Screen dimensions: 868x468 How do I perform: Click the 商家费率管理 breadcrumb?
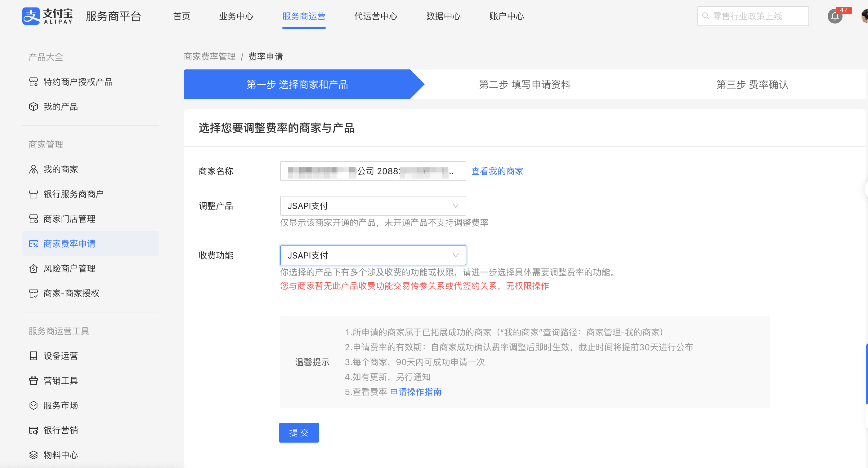tap(209, 57)
